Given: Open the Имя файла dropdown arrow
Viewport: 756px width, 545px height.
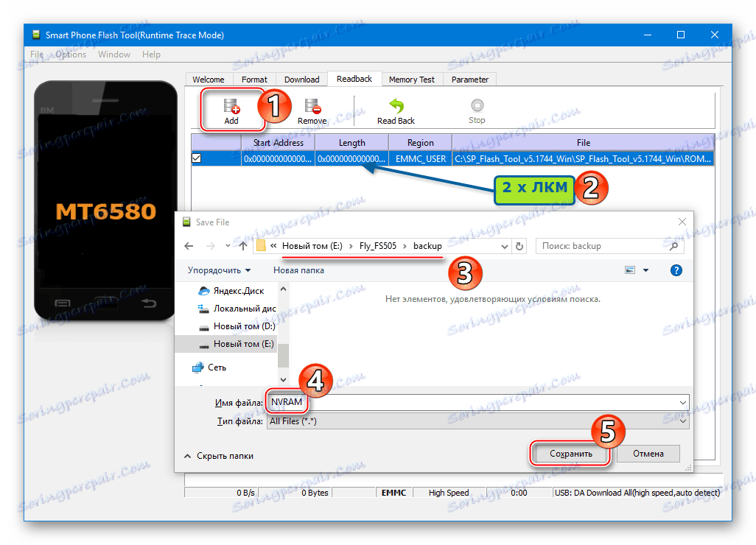Looking at the screenshot, I should (683, 402).
